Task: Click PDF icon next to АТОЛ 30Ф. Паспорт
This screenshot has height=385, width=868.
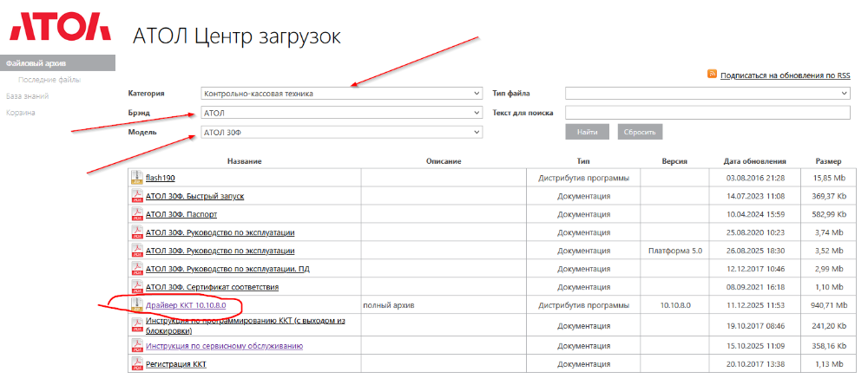Action: point(136,214)
